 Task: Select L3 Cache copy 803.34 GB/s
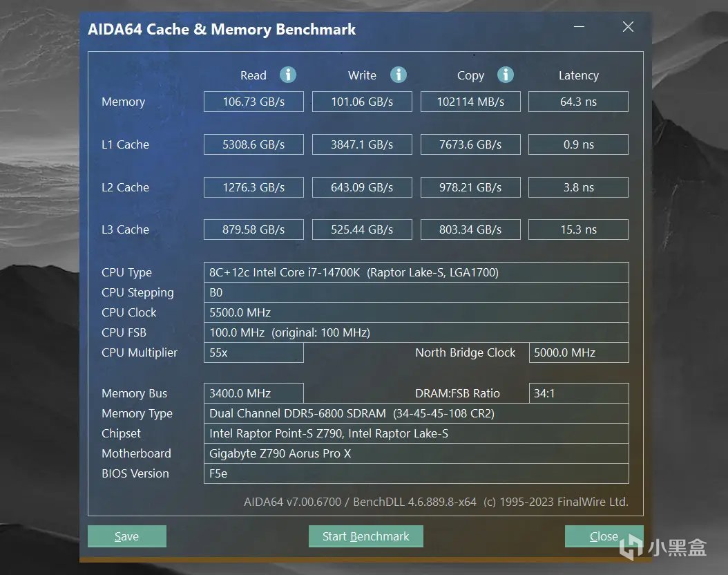[470, 229]
